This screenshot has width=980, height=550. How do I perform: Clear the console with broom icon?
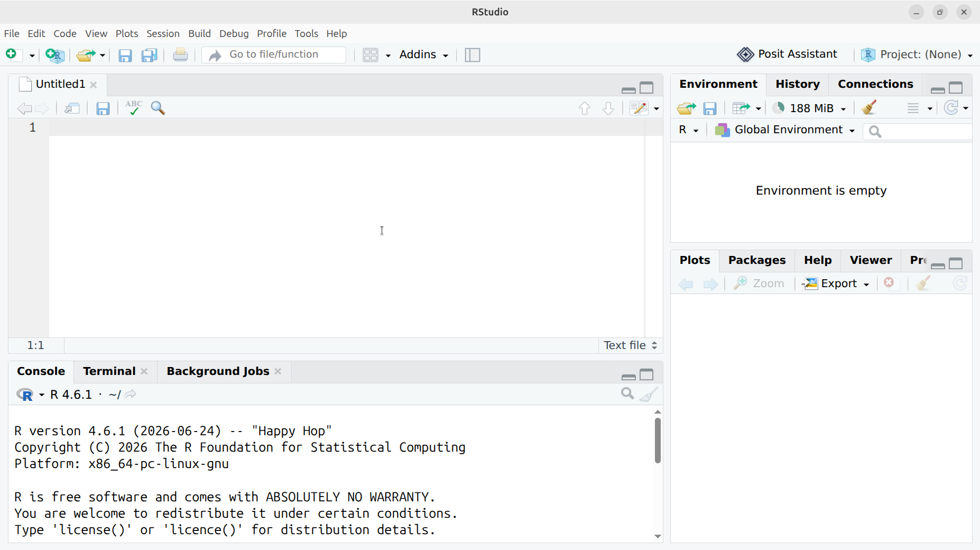point(650,394)
